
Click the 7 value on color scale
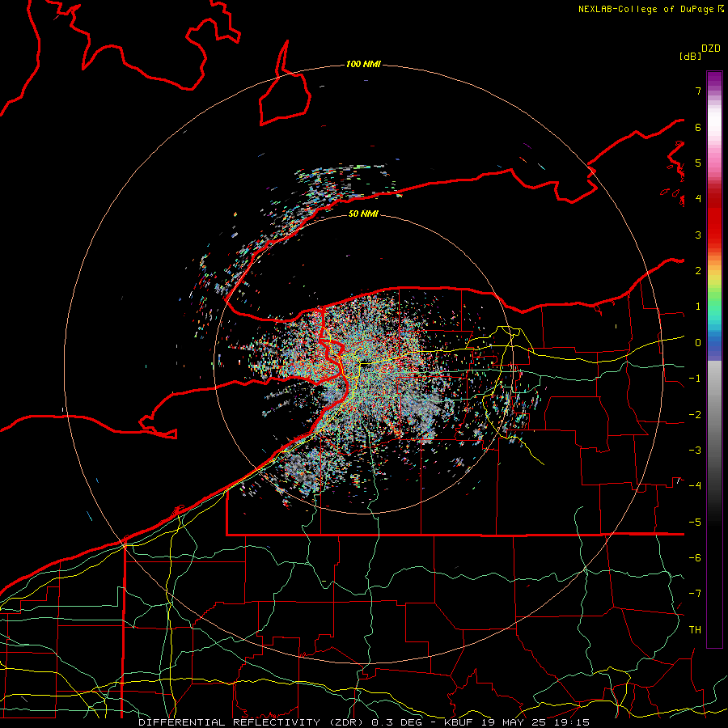(698, 91)
